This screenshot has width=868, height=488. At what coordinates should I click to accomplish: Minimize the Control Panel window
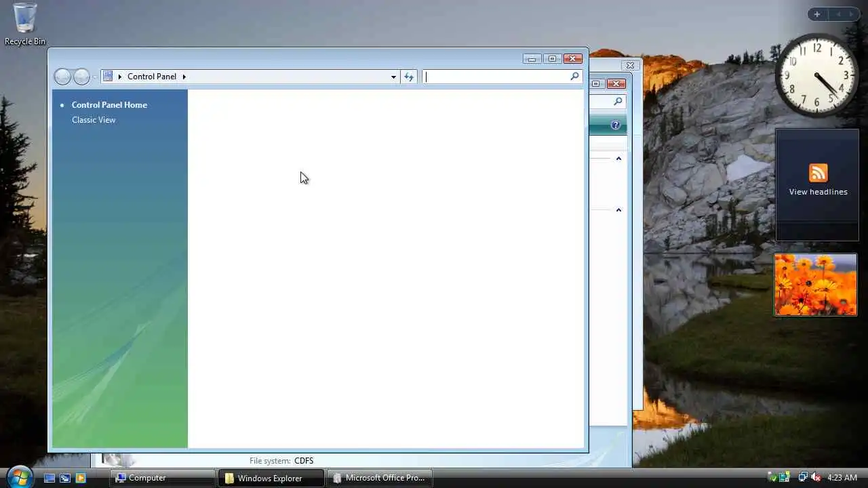pyautogui.click(x=532, y=59)
